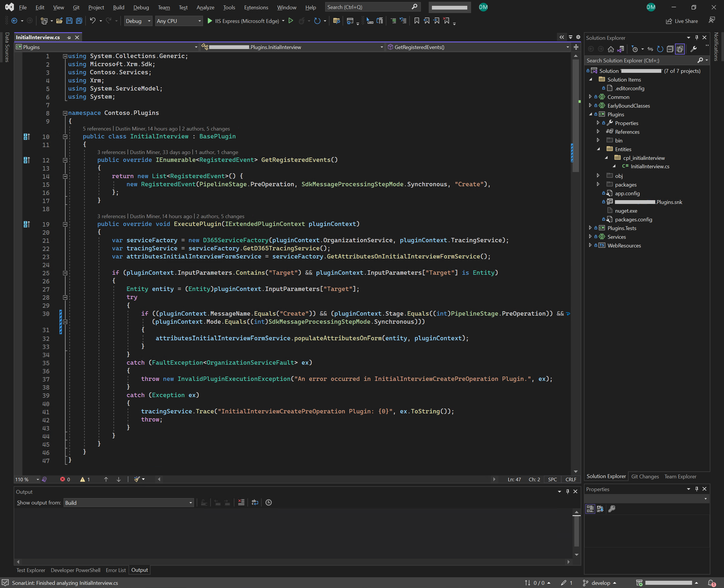Click the Save All toolbar icon

(79, 21)
